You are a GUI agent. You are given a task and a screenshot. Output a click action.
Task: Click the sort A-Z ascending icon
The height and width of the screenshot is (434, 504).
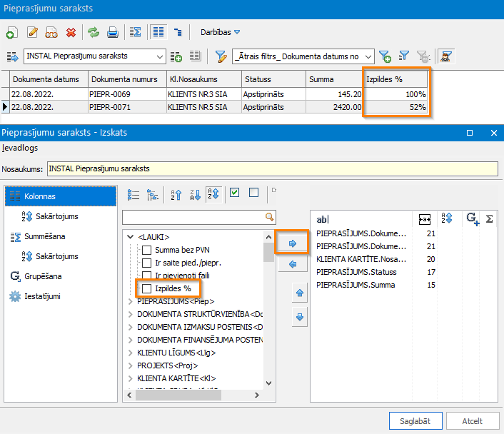[176, 193]
